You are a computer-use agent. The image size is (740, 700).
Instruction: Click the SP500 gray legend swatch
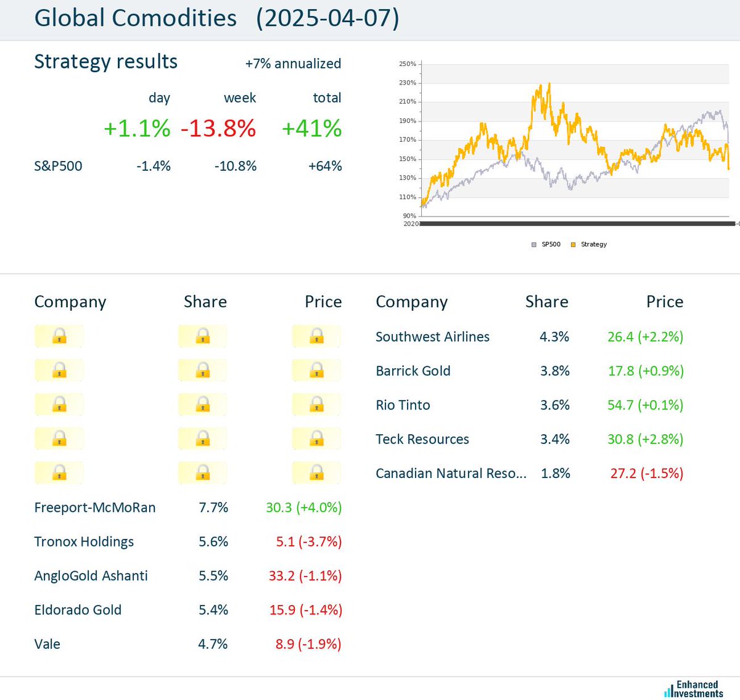tap(534, 245)
